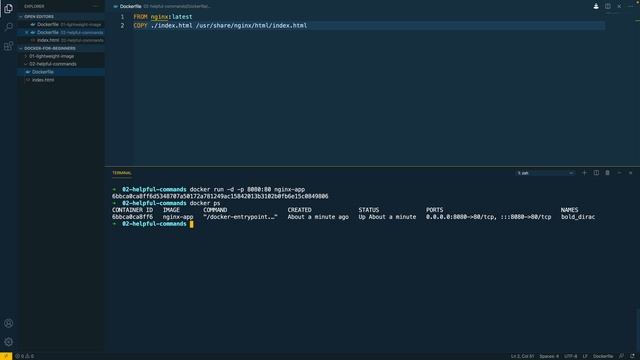Screen dimensions: 640x360
Task: Click the notifications bell in status bar
Action: coord(632,356)
